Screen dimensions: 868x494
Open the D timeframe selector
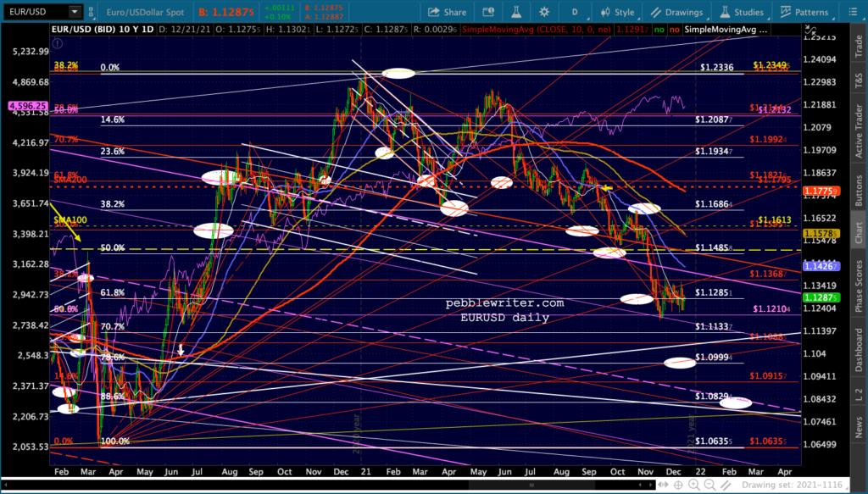574,12
